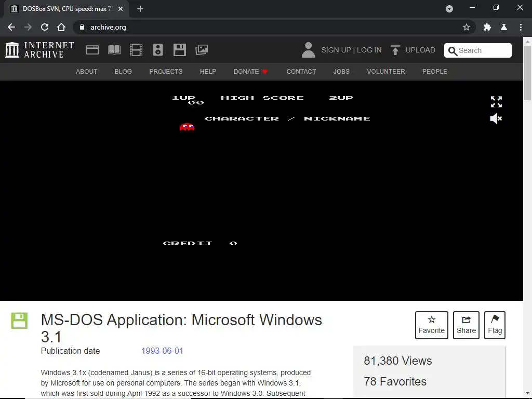The height and width of the screenshot is (399, 532).
Task: Click the UPLOAD link with arrow
Action: [x=413, y=50]
